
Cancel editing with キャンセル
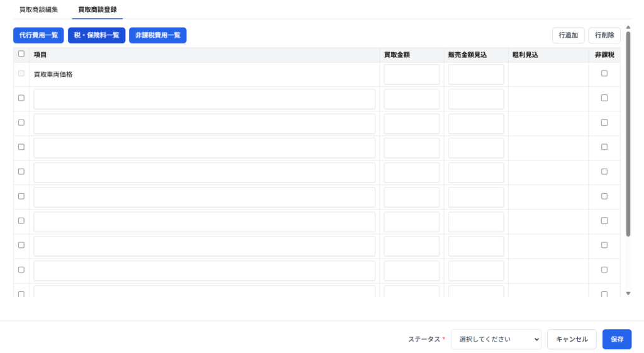click(571, 339)
